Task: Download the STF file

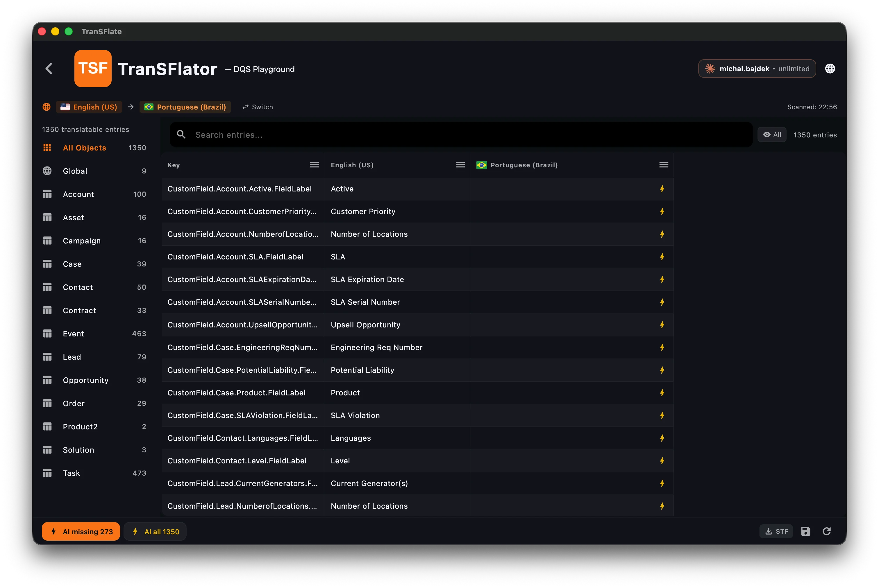Action: [x=776, y=531]
